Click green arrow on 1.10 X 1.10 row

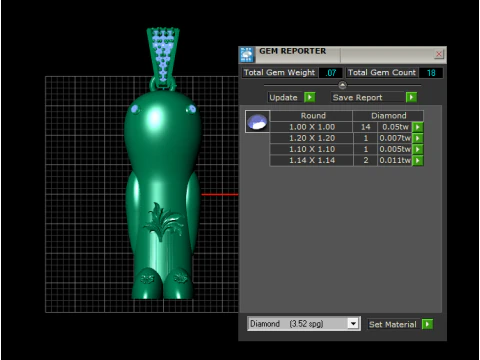418,149
